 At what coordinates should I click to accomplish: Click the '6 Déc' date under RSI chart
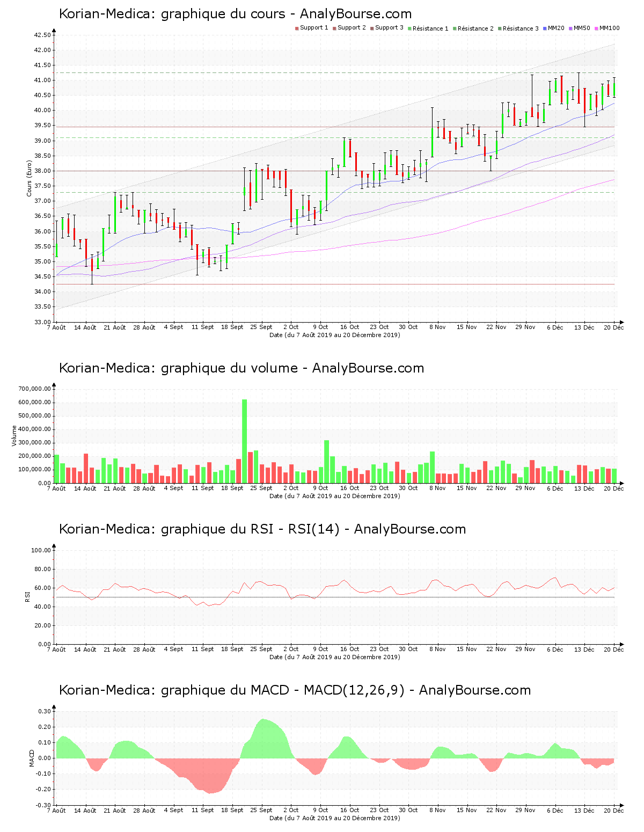[x=555, y=649]
